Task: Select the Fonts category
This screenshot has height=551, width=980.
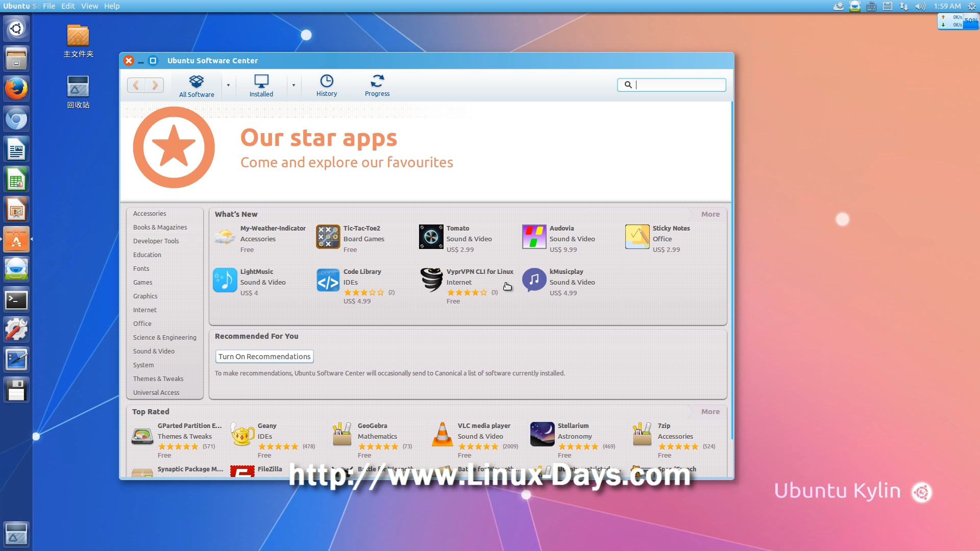Action: point(141,268)
